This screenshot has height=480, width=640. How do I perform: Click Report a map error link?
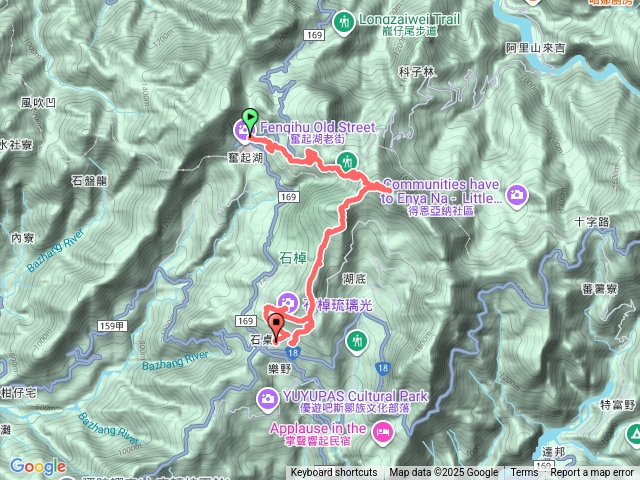[x=591, y=473]
